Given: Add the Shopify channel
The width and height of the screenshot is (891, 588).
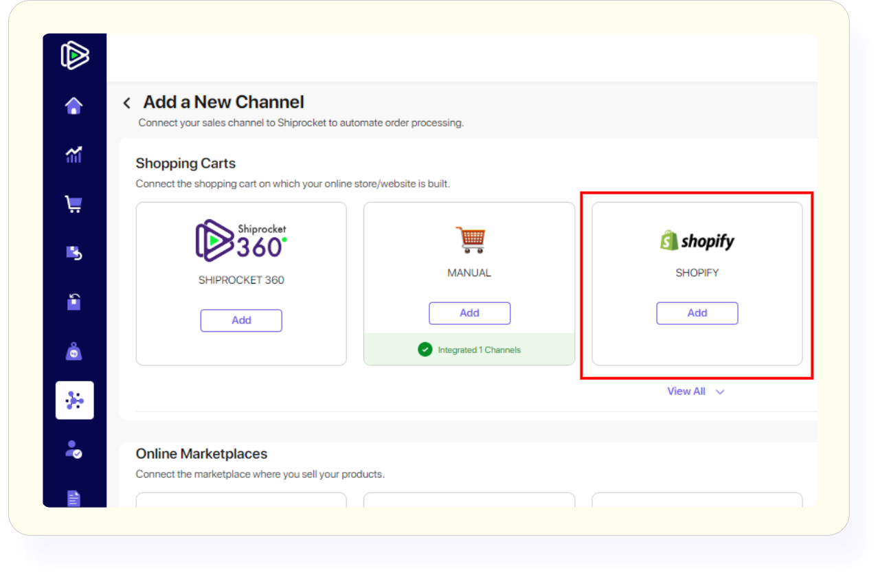Looking at the screenshot, I should point(697,313).
